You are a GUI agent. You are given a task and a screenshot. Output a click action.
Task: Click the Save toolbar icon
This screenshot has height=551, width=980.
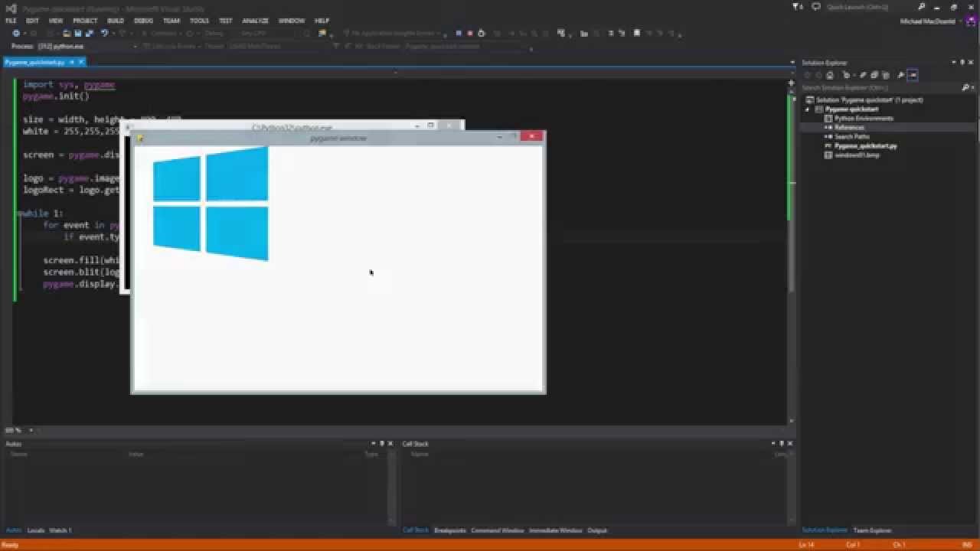[x=77, y=34]
